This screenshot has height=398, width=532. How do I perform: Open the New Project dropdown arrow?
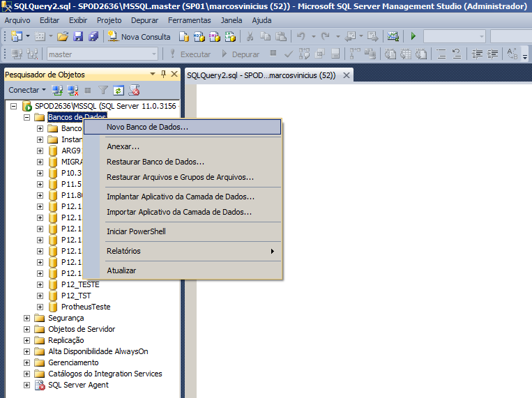coord(28,36)
